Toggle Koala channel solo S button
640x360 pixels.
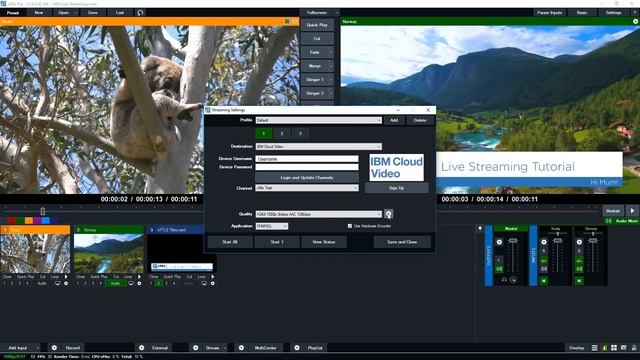544,251
